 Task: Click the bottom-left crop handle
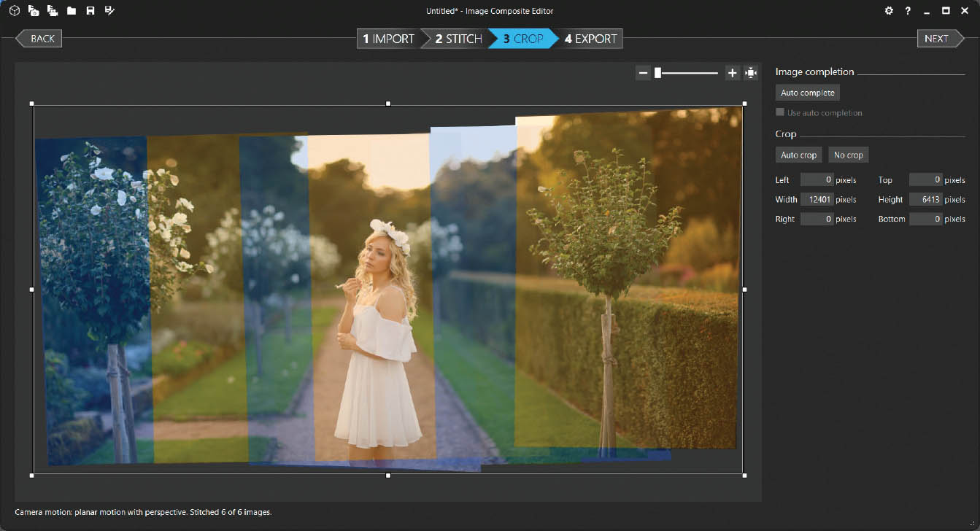(x=32, y=476)
